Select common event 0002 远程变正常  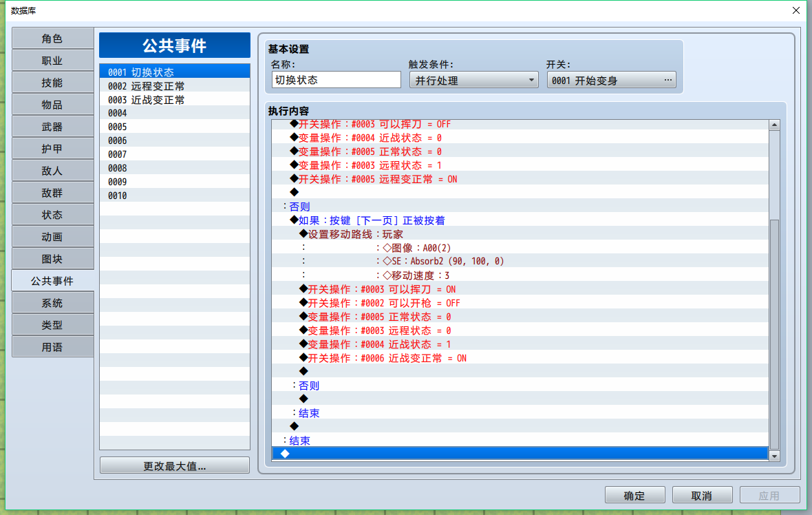175,86
